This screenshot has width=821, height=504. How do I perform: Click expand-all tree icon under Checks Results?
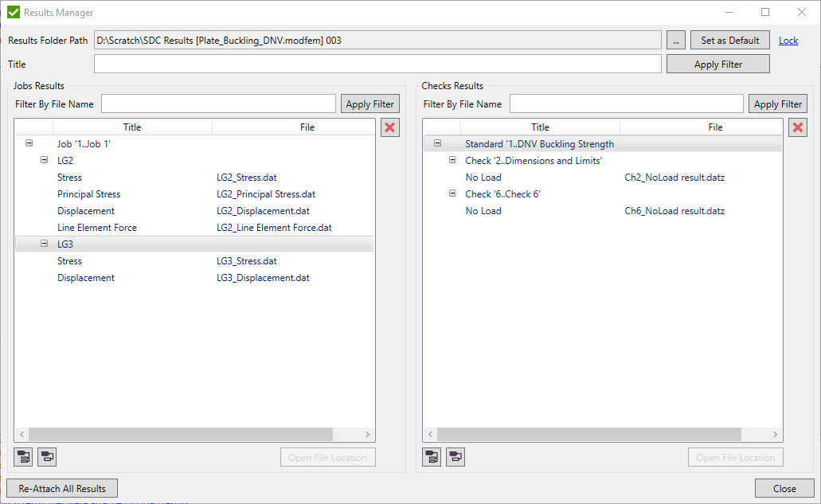point(432,457)
